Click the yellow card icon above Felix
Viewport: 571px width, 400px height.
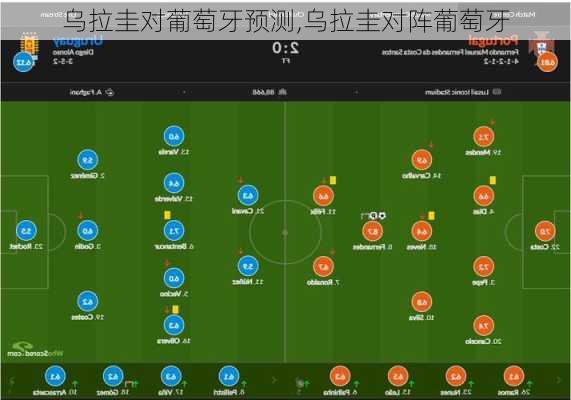tap(332, 180)
